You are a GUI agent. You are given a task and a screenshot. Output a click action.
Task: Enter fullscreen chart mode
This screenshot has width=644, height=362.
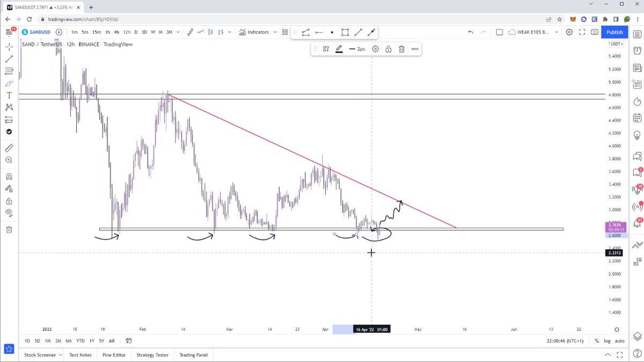pos(582,32)
